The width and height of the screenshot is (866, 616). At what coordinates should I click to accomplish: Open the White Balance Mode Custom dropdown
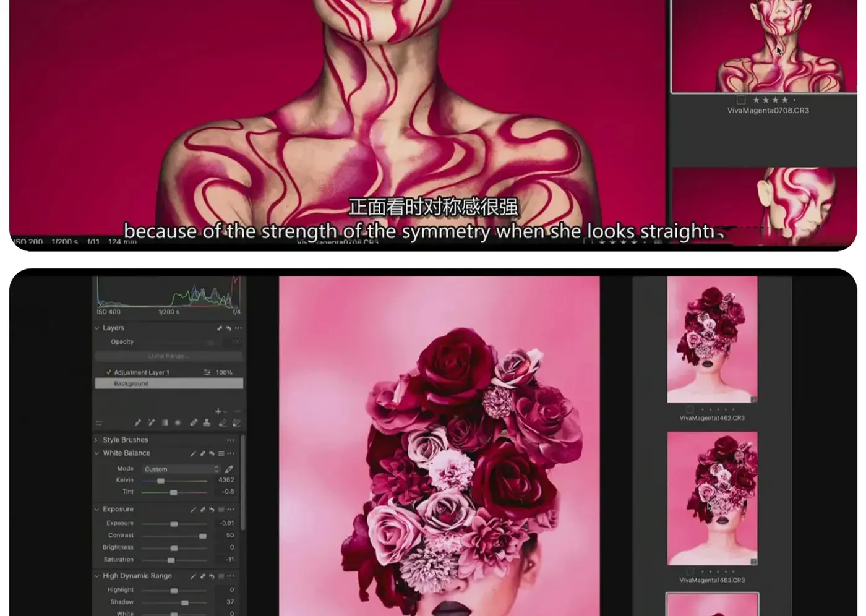click(181, 469)
